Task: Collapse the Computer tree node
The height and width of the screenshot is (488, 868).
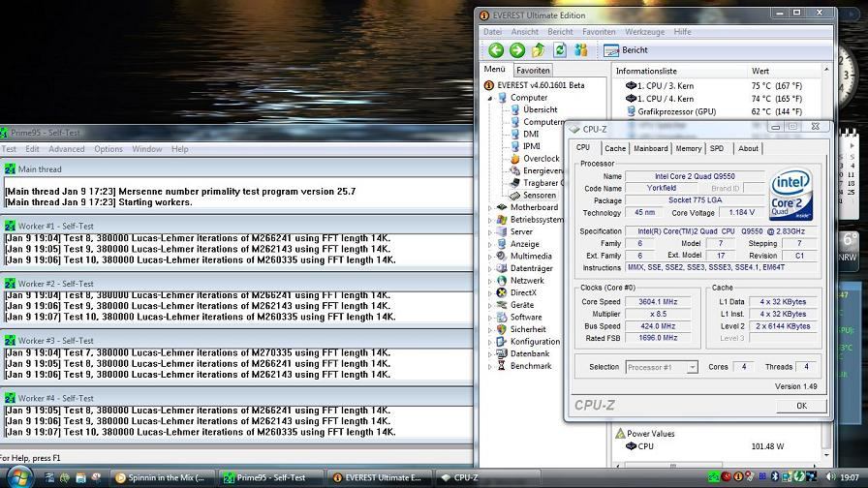Action: 490,98
